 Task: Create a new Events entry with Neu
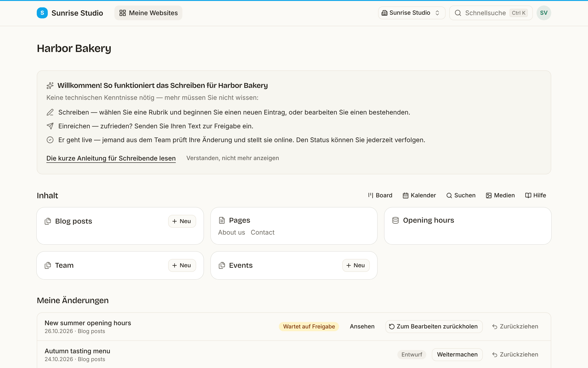356,265
